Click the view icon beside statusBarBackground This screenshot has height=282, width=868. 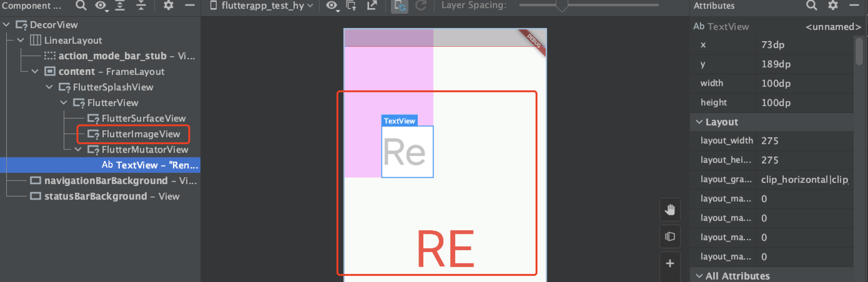(35, 196)
